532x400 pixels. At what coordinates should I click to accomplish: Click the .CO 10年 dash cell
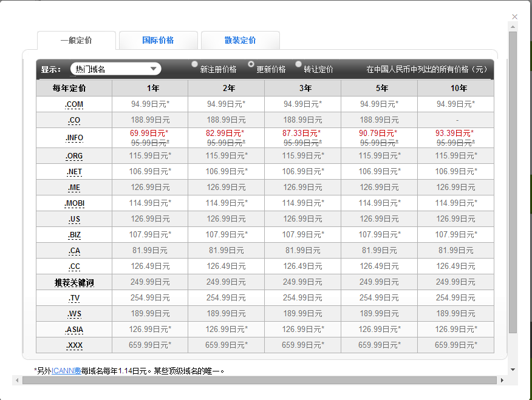[455, 120]
